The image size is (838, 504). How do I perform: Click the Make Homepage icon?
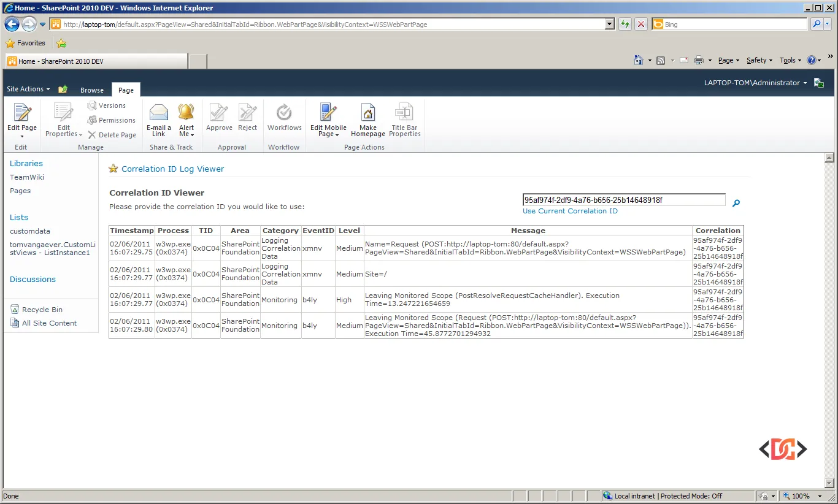pos(367,113)
